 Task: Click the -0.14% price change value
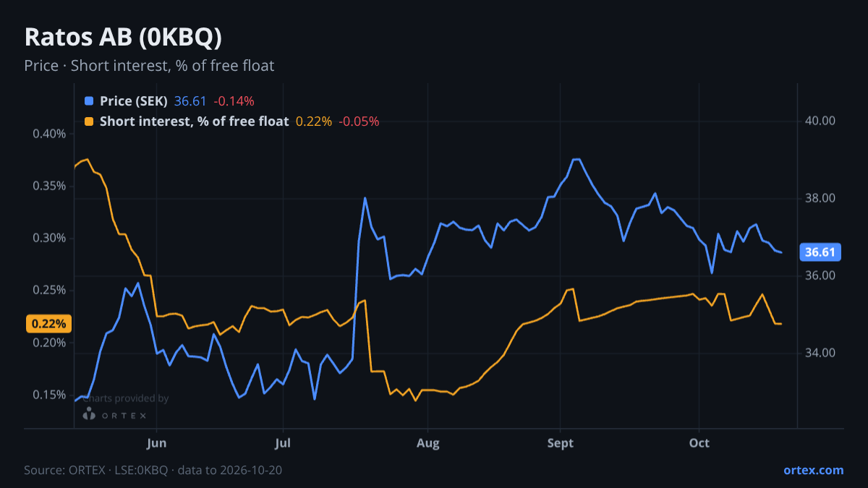(x=234, y=101)
